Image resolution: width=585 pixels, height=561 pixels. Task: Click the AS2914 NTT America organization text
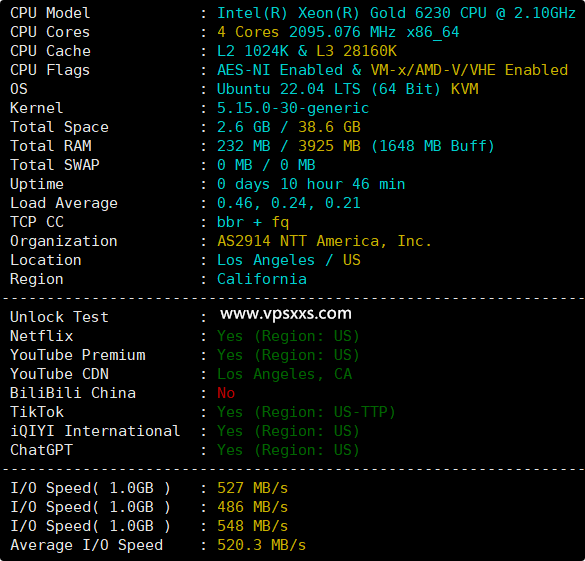pos(324,241)
